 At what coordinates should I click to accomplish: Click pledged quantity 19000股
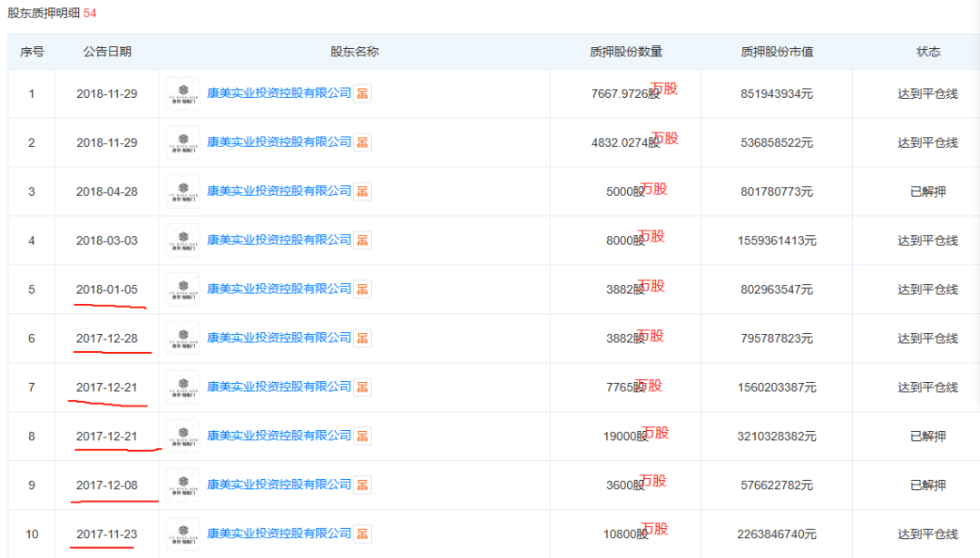coord(625,436)
